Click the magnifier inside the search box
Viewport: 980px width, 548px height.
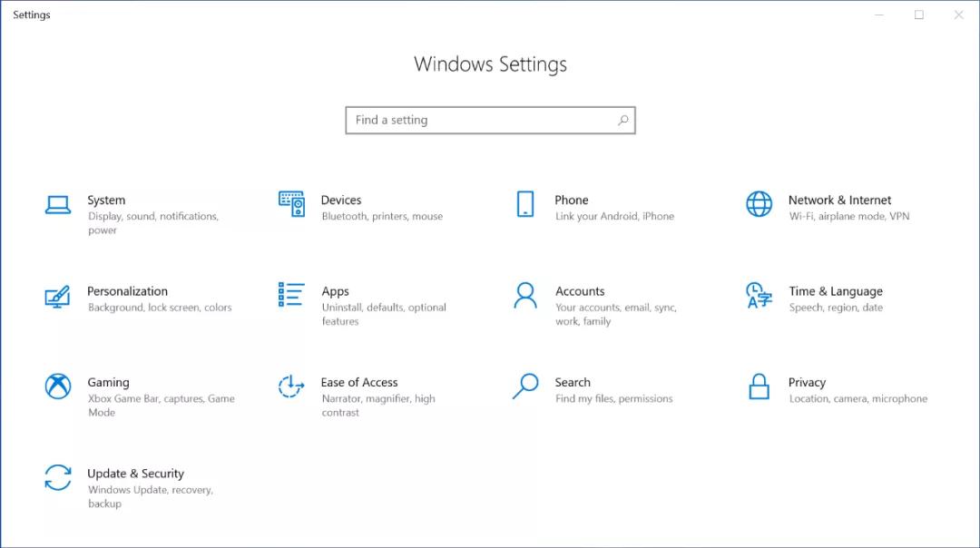622,120
